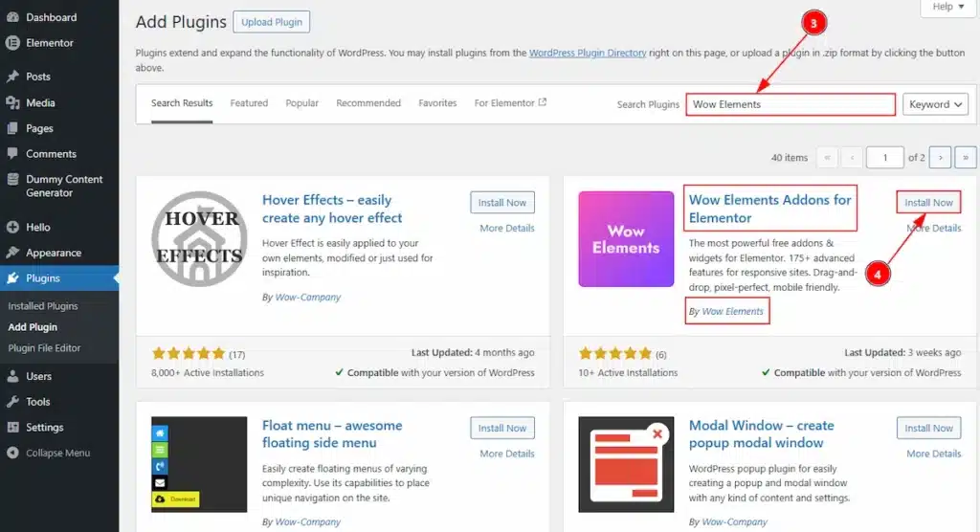Click the Tools wrench icon
Screen dimensions: 980x532
coord(12,403)
